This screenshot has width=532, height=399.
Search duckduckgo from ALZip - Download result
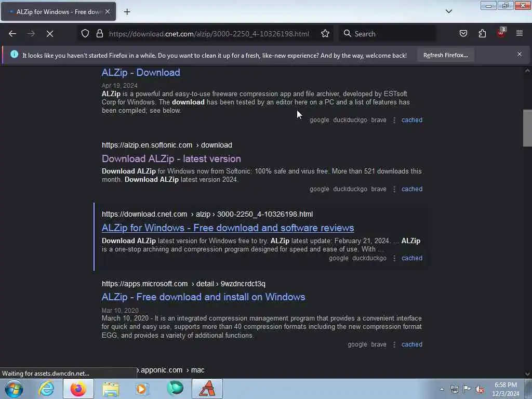tap(350, 120)
